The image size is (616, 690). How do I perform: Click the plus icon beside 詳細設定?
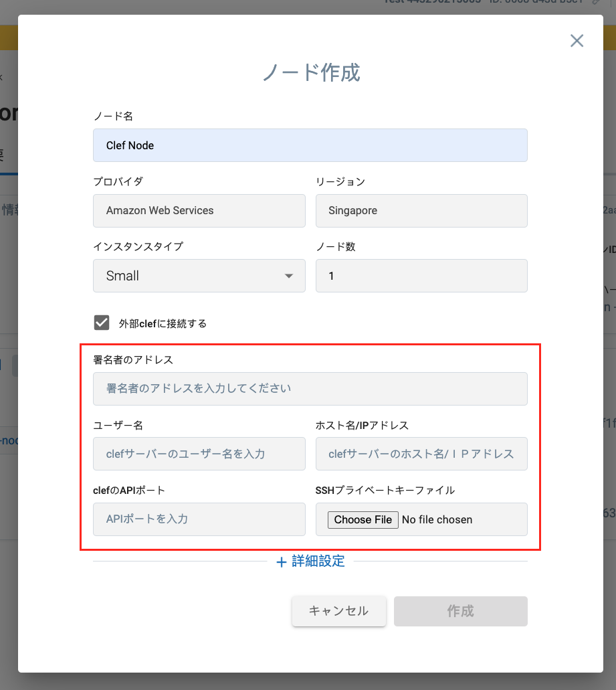tap(282, 562)
